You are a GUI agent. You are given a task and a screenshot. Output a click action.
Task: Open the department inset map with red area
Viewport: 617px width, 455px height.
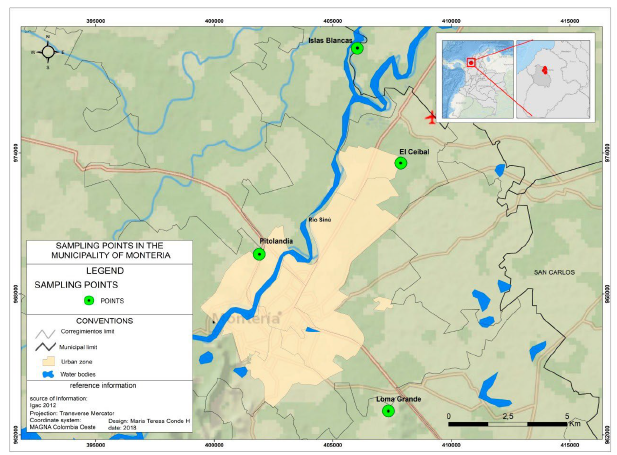555,77
